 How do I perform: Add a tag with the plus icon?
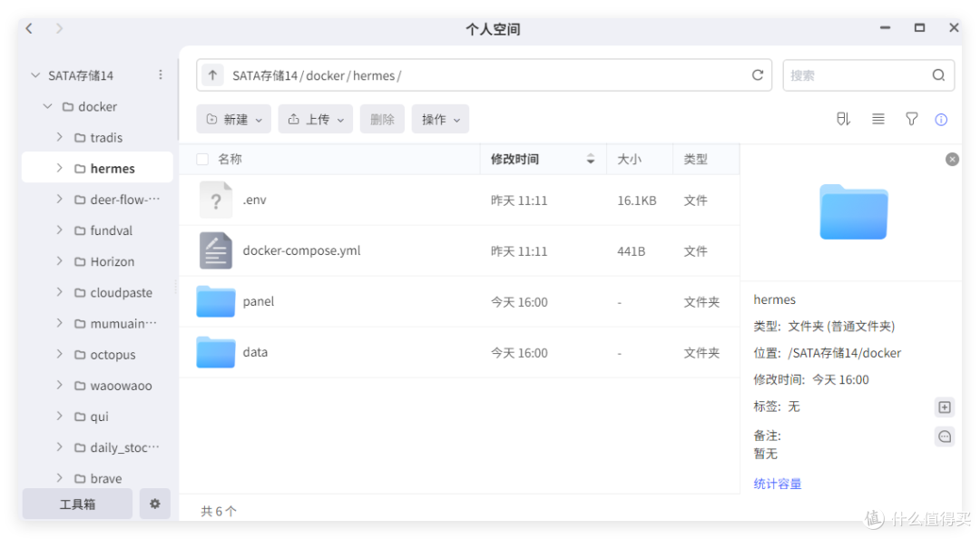pos(945,407)
